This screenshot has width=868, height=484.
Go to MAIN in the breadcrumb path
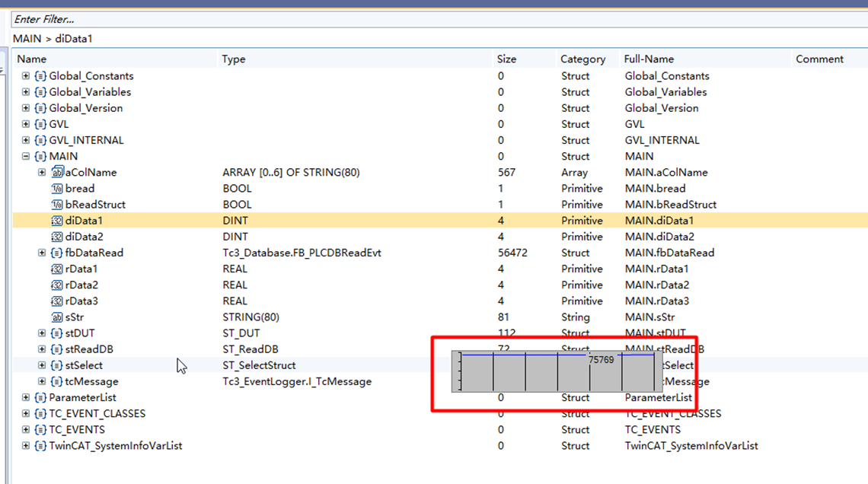coord(27,39)
